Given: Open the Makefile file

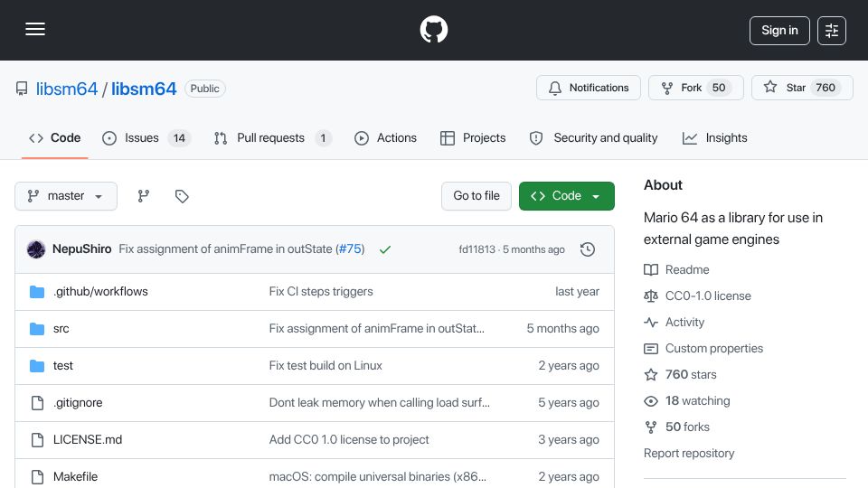Looking at the screenshot, I should [x=75, y=477].
